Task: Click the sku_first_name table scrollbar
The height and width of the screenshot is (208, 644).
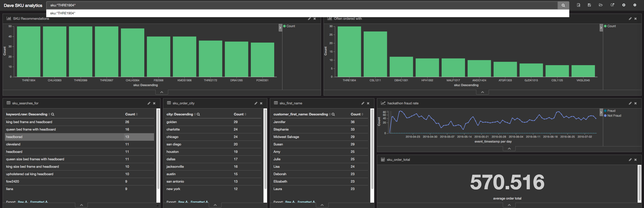Action: (372, 150)
